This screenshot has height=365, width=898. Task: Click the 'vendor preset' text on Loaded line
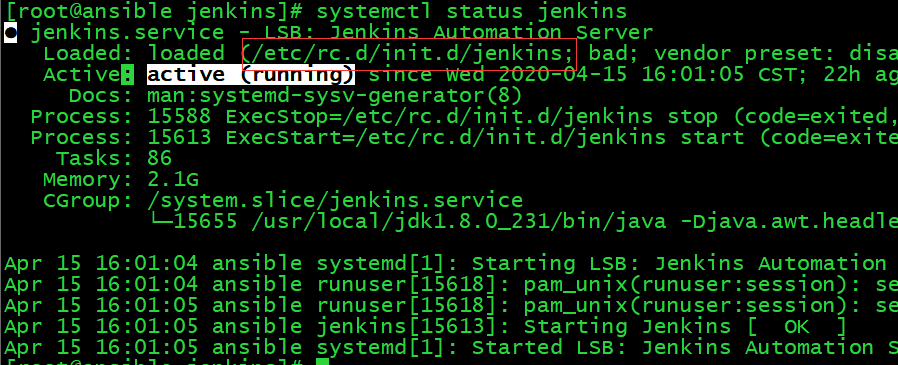point(738,54)
